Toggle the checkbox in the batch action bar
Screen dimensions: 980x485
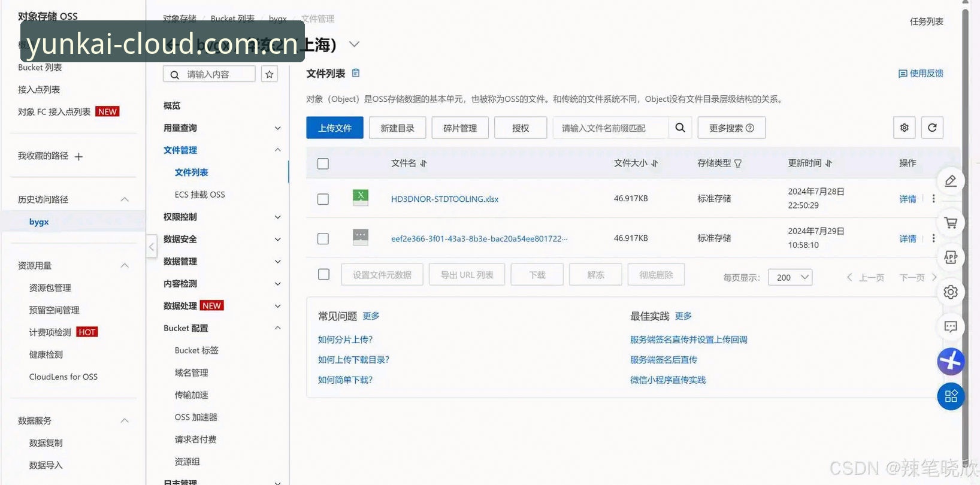(x=324, y=274)
